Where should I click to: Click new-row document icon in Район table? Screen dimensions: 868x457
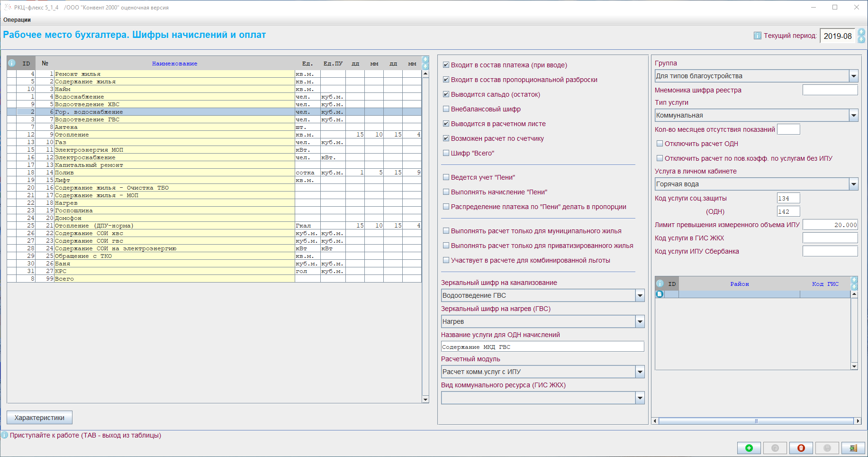click(x=660, y=294)
